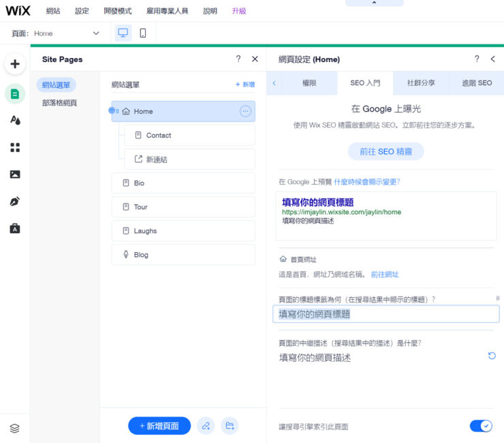The width and height of the screenshot is (504, 443).
Task: Select the Laughs page row
Action: (x=183, y=230)
